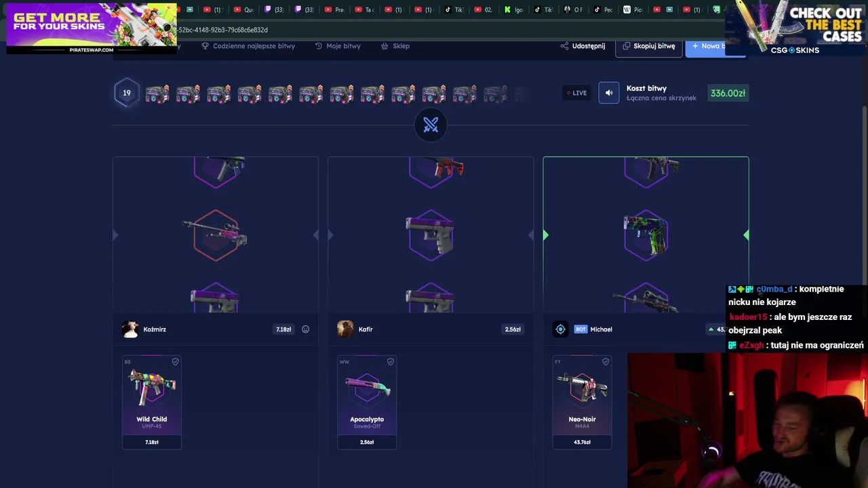Click the Kożmirz player name
Viewport: 868px width, 488px height.
tap(155, 329)
